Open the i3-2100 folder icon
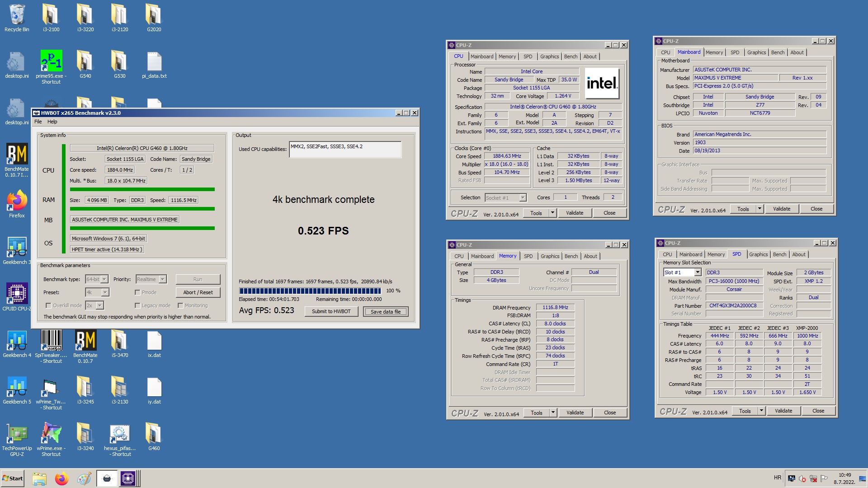 coord(51,18)
